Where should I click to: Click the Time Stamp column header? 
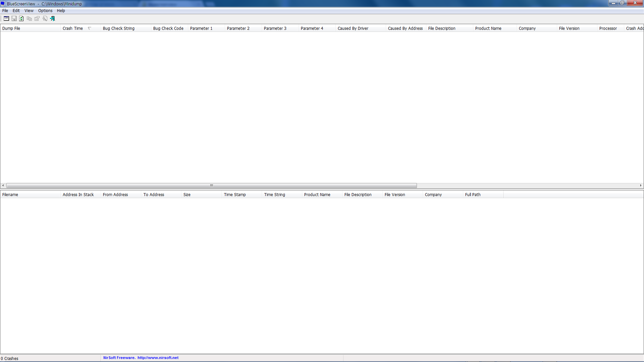point(241,195)
